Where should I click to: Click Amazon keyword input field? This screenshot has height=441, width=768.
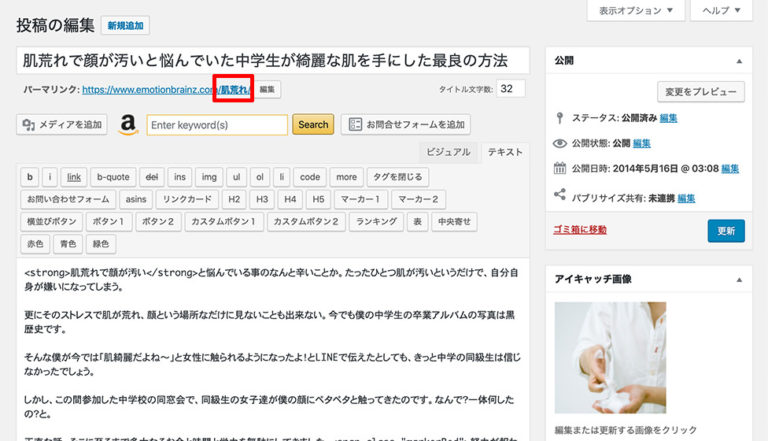217,125
